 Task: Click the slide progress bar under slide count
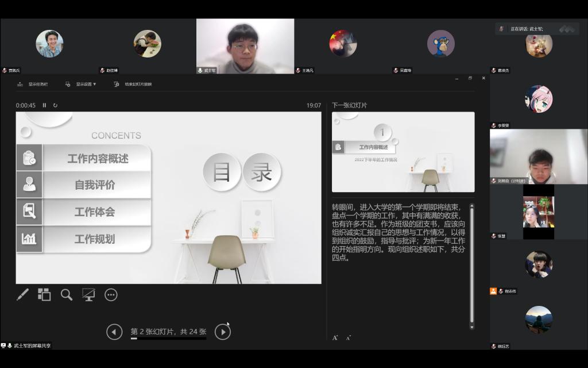point(168,339)
